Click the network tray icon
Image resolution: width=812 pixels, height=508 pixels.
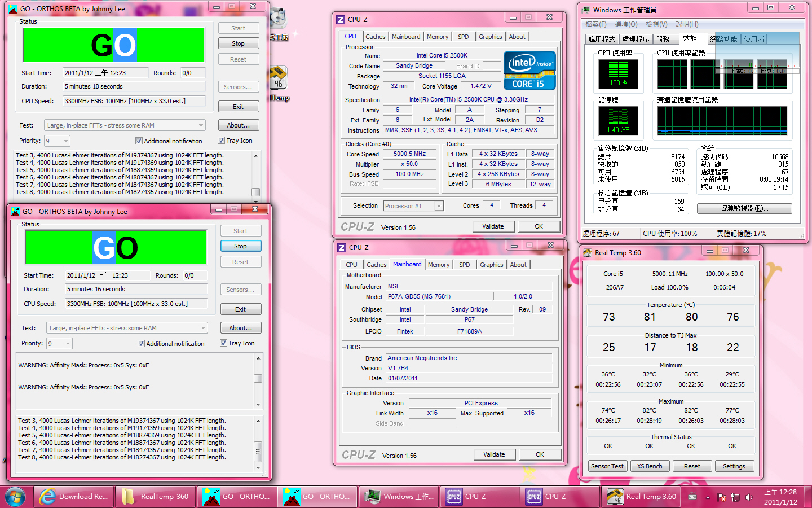pyautogui.click(x=735, y=497)
